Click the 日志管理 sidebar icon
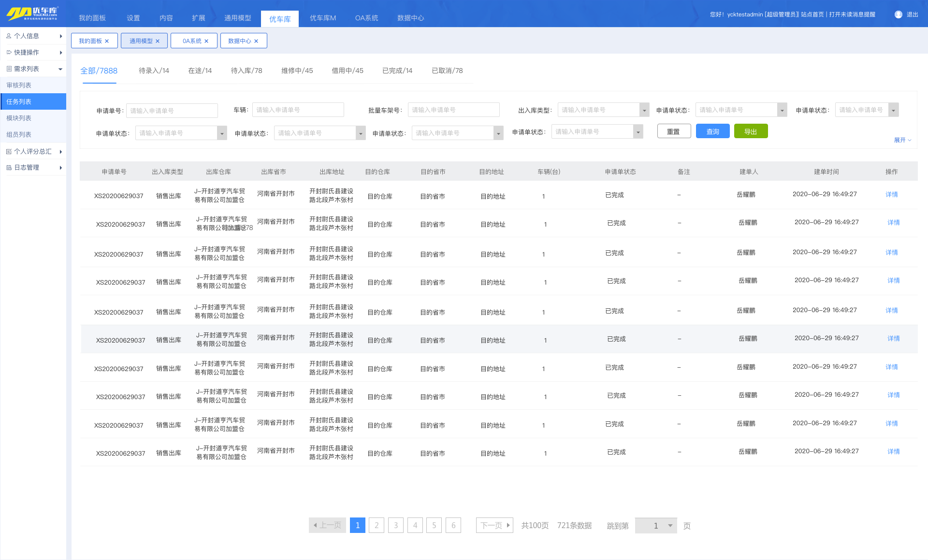 (x=9, y=168)
